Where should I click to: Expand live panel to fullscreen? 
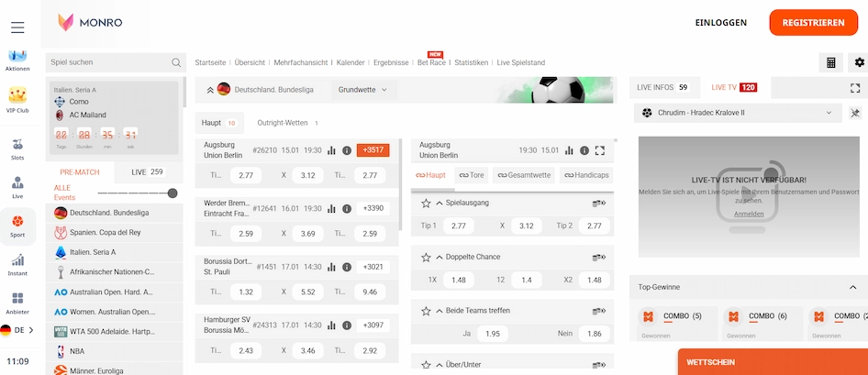855,88
